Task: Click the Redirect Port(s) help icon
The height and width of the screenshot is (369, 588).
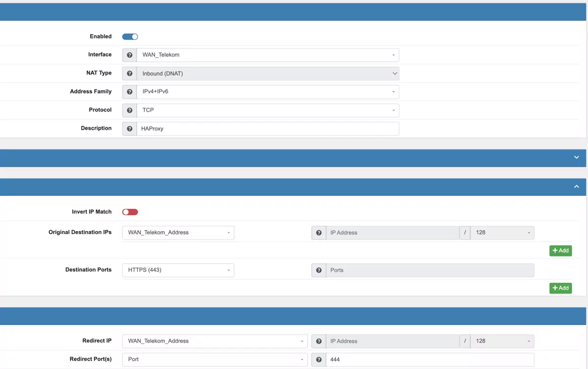Action: pos(318,359)
